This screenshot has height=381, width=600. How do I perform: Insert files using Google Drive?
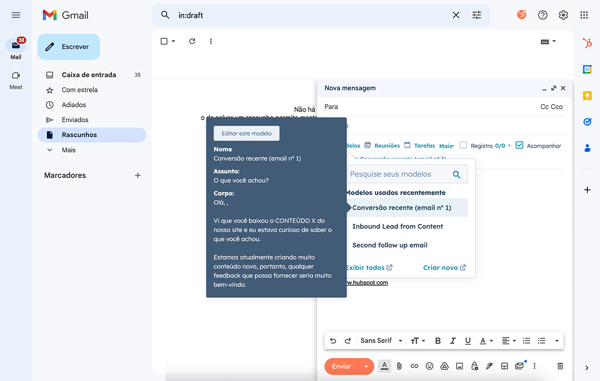click(x=444, y=366)
